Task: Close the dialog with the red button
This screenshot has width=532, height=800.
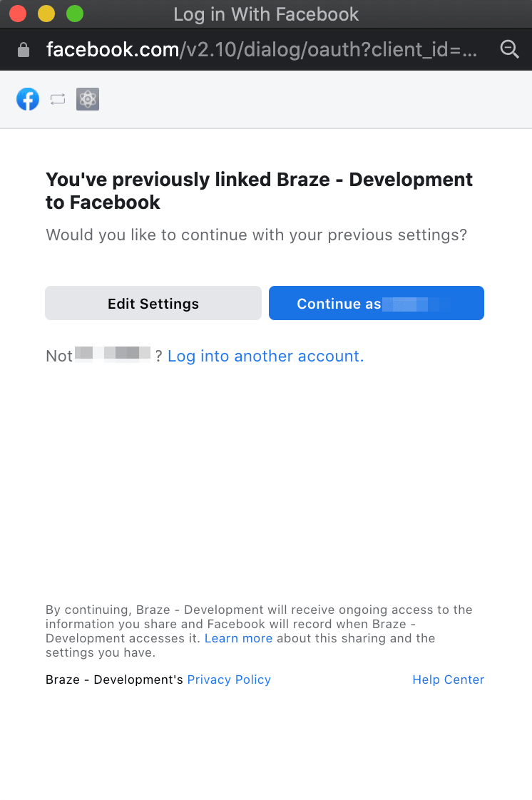Action: pos(17,13)
